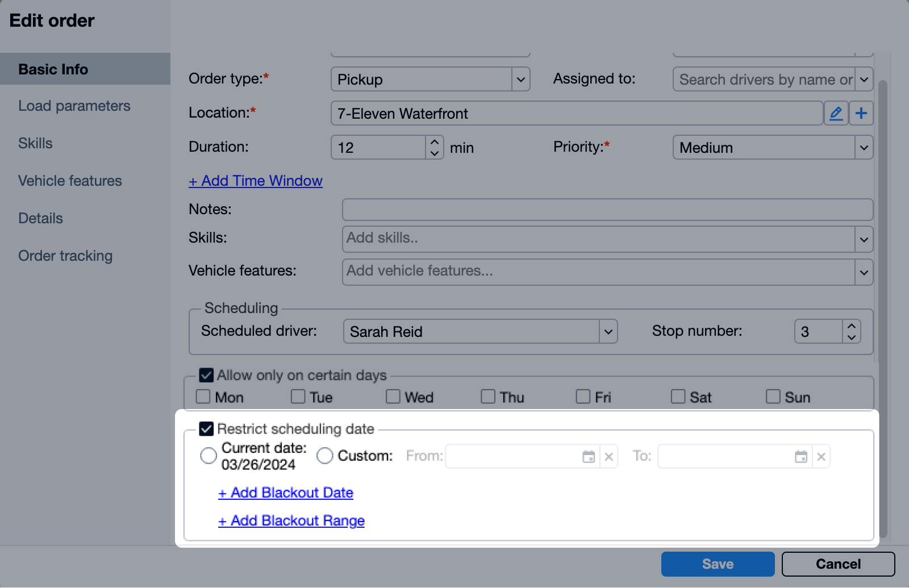This screenshot has width=909, height=588.
Task: Increase the Duration value with up arrow
Action: coord(435,142)
